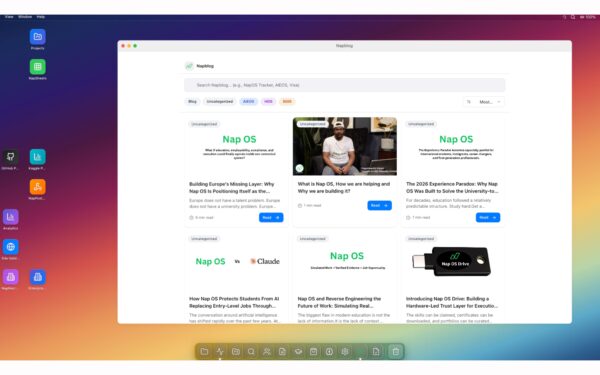This screenshot has height=375, width=600.
Task: Open the Projects desktop icon
Action: pos(38,37)
